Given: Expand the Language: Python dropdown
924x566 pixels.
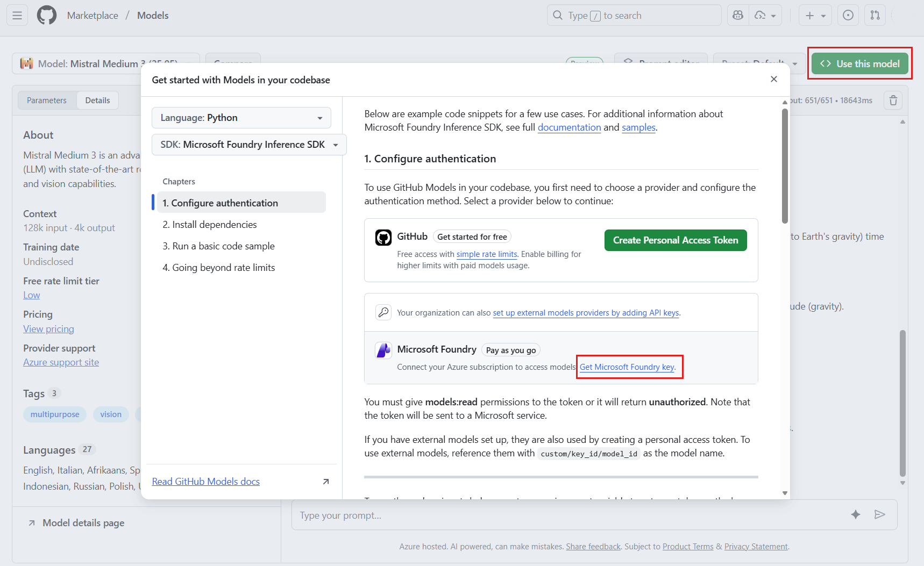Looking at the screenshot, I should click(241, 118).
